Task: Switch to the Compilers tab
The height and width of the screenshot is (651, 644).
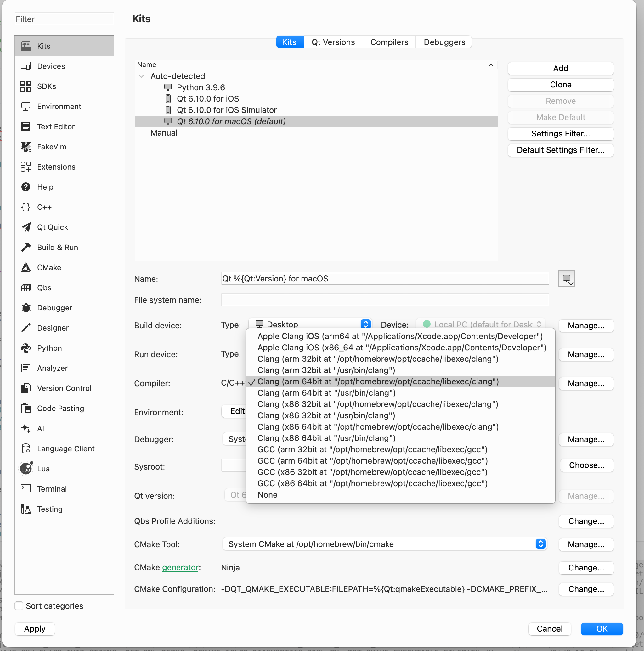Action: 389,42
